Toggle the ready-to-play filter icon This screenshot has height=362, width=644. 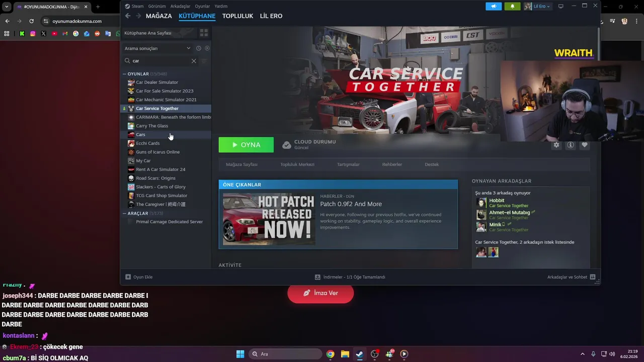(x=207, y=48)
